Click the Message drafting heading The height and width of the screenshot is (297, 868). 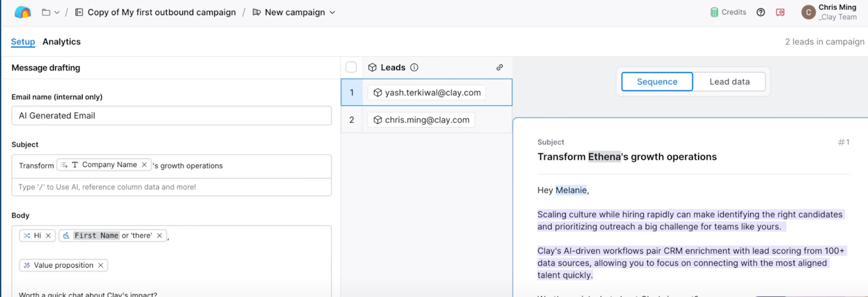coord(46,68)
